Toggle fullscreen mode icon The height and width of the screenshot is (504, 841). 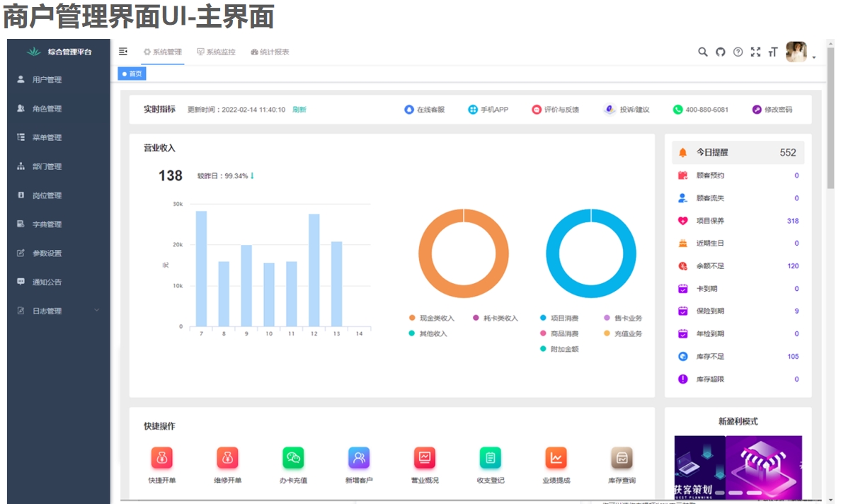[755, 52]
